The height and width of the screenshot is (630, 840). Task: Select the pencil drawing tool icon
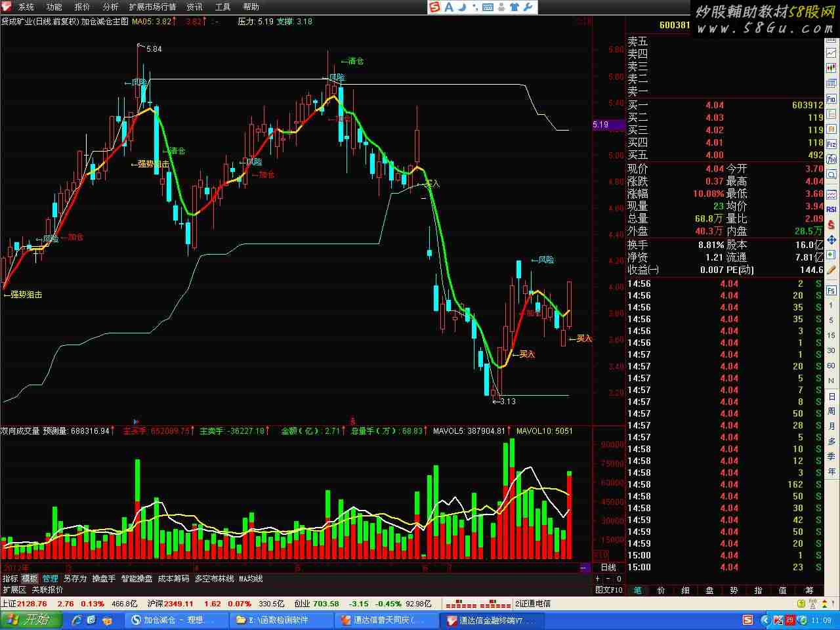point(831,269)
